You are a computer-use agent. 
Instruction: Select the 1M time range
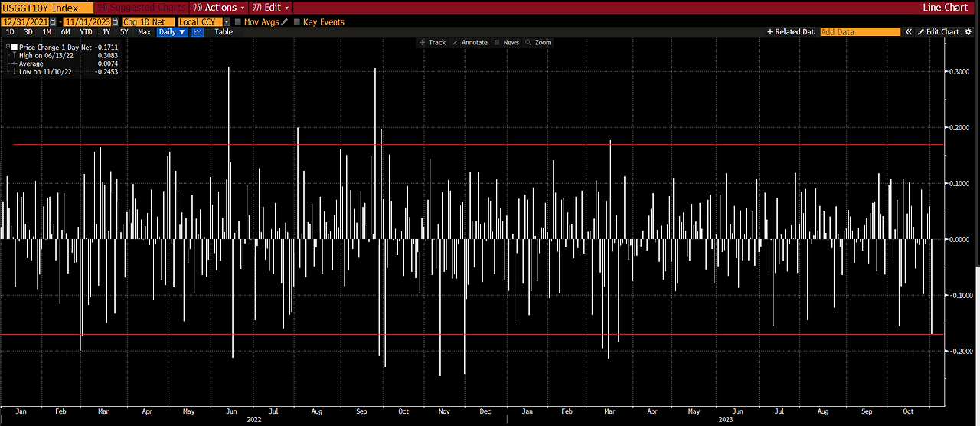tap(47, 32)
